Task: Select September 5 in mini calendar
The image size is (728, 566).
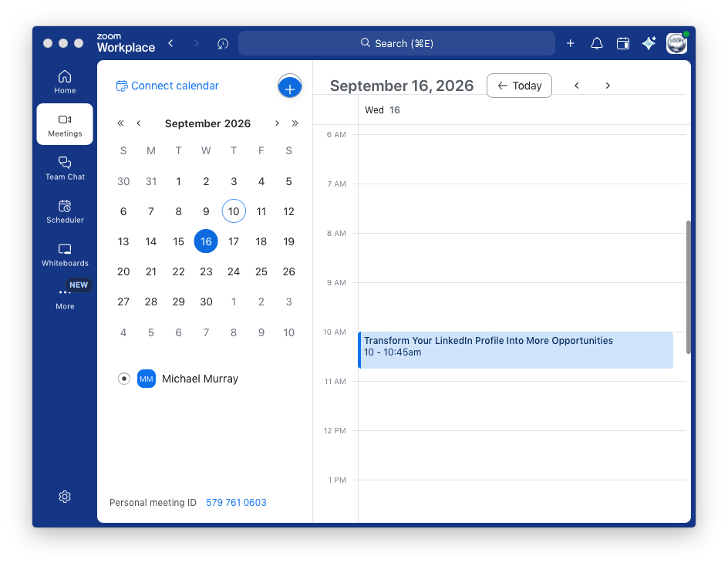Action: pyautogui.click(x=288, y=181)
